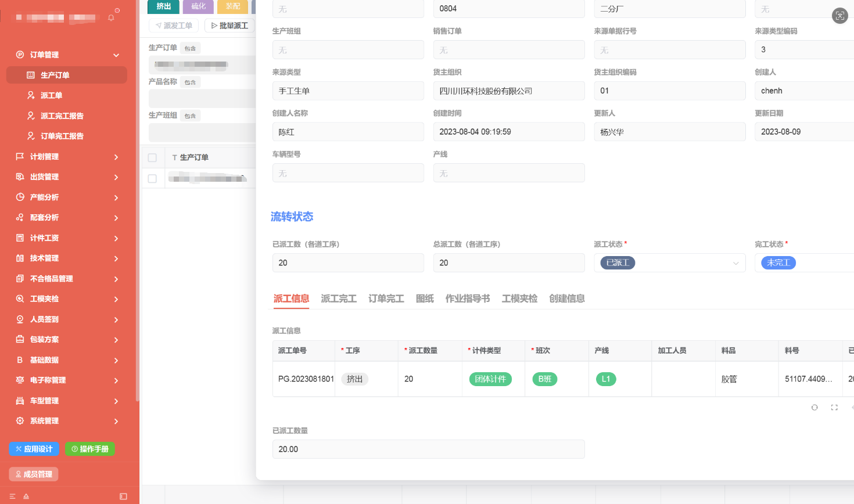854x504 pixels.
Task: Switch to the 派工完工 tab
Action: click(x=339, y=298)
